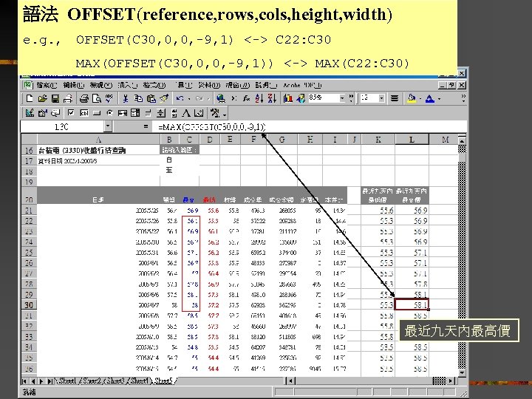Open the Name Box dropdown arrow
The image size is (532, 399).
108,127
